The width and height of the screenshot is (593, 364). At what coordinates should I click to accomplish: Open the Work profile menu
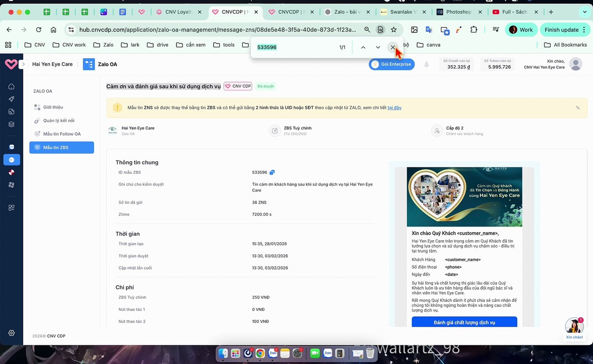521,29
